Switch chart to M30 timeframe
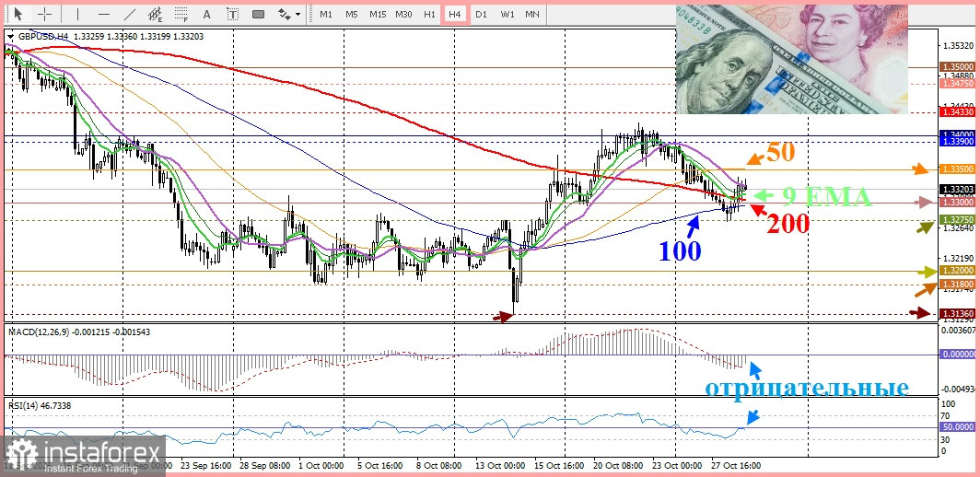 tap(403, 14)
